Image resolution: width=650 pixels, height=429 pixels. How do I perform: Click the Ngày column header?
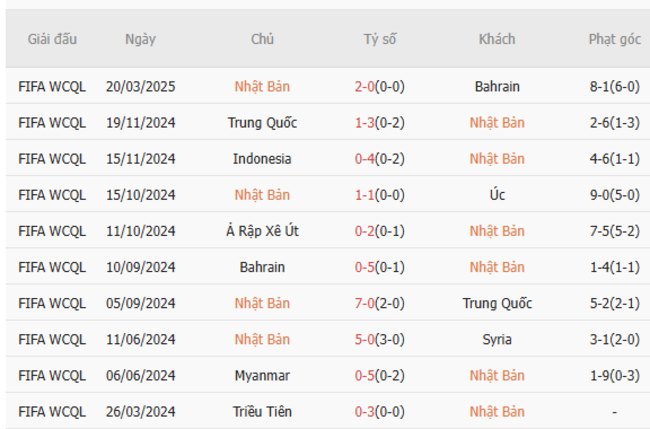click(140, 40)
